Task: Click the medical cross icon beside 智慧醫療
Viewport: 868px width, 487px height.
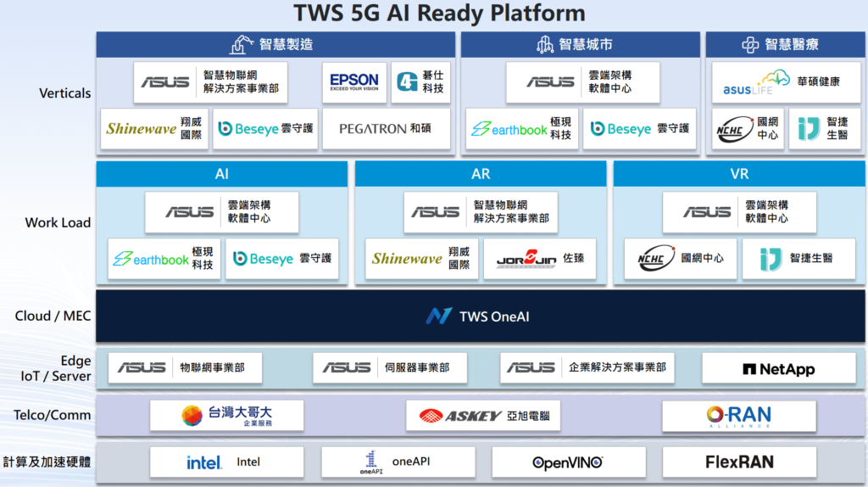Action: (749, 45)
